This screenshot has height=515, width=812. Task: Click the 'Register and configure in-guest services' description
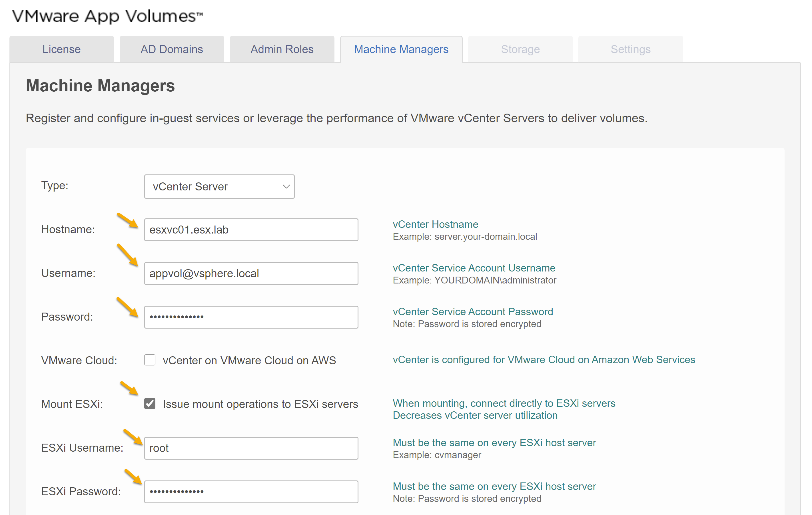(x=336, y=118)
